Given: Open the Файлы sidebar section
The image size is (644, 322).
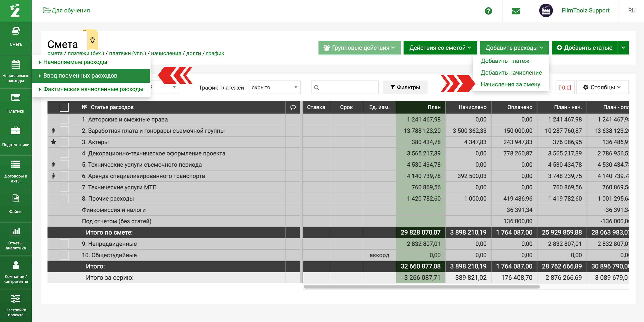Looking at the screenshot, I should (16, 204).
